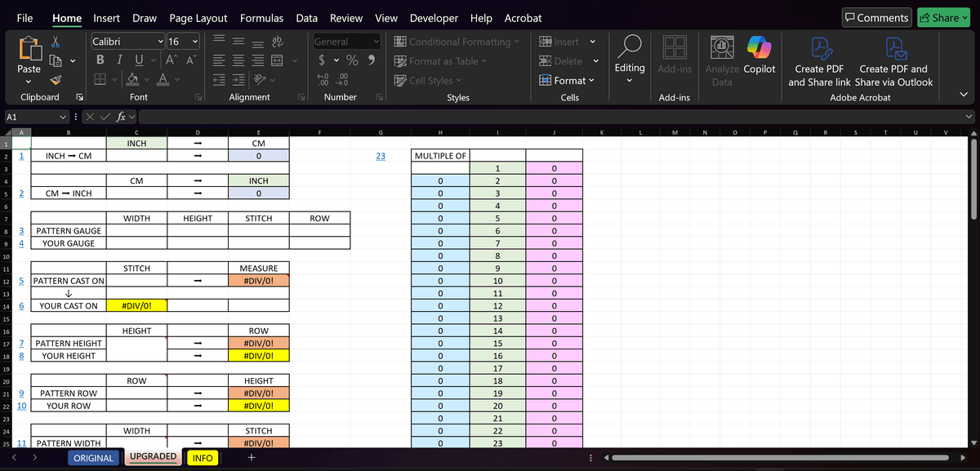Viewport: 980px width, 471px height.
Task: Click the hyperlink 23 beside MULTIPLE OF
Action: pyautogui.click(x=381, y=156)
